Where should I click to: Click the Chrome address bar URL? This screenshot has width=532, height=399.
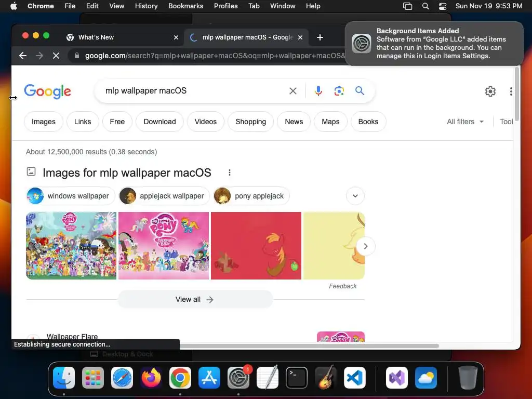(x=215, y=56)
